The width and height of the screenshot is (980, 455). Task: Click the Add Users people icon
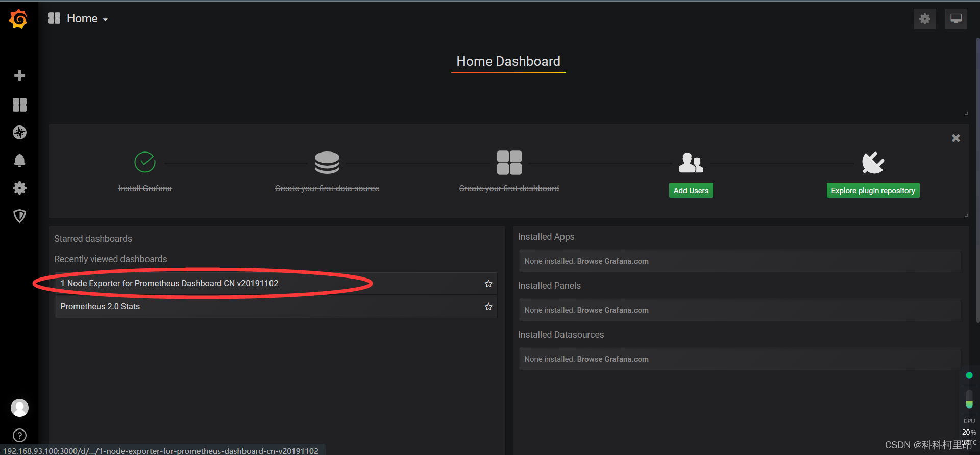691,163
